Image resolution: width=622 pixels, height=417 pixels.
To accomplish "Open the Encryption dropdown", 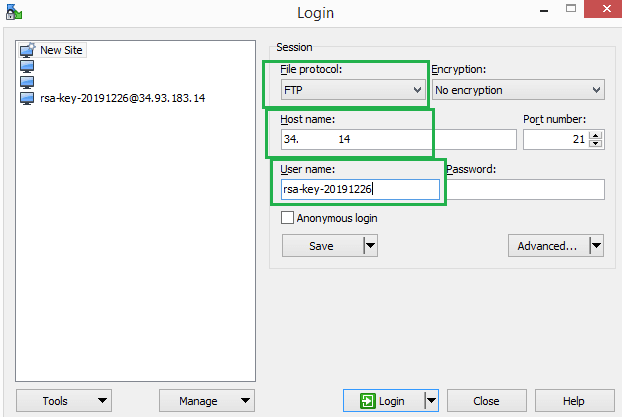I will tap(518, 90).
